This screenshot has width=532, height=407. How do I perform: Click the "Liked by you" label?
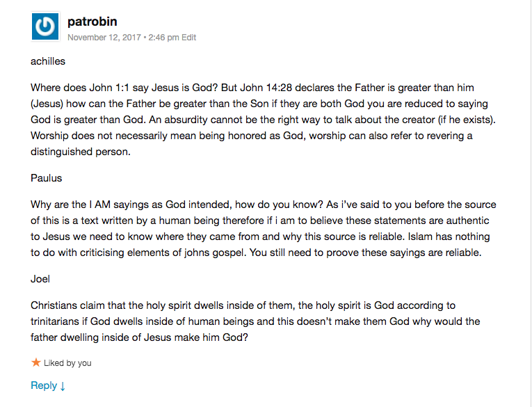[67, 363]
